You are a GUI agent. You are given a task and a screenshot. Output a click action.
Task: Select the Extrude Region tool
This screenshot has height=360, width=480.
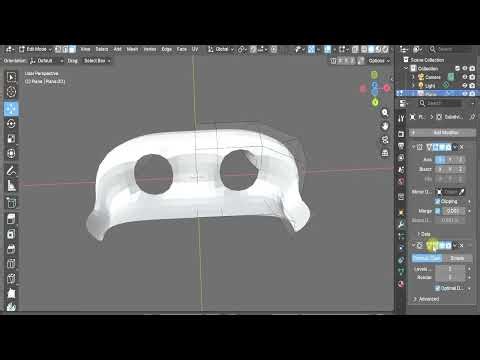11,219
